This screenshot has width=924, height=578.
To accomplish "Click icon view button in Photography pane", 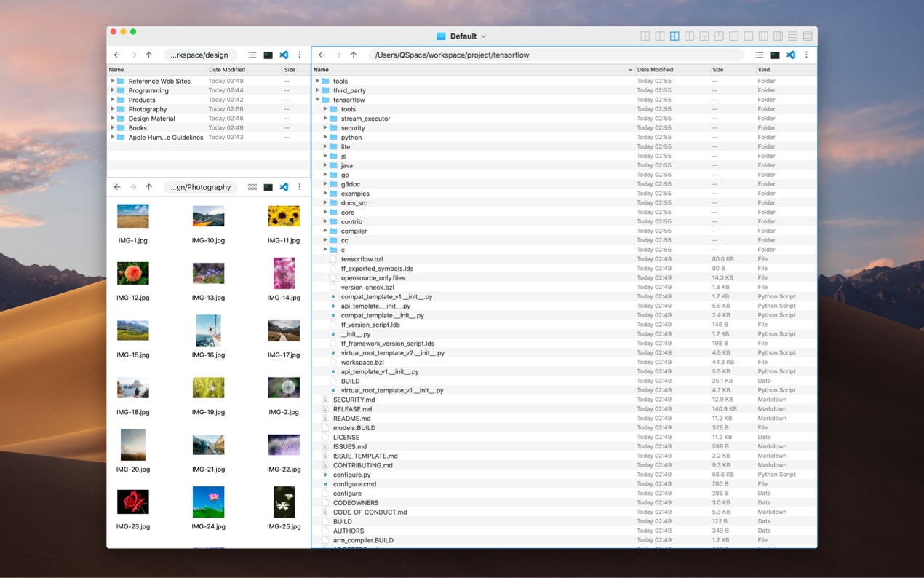I will pos(252,187).
